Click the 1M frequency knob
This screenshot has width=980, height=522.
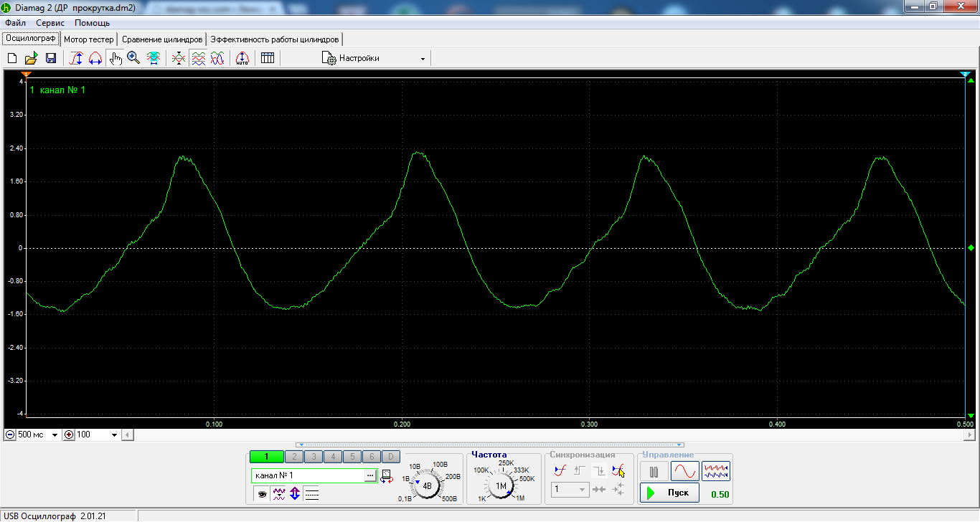click(x=501, y=486)
